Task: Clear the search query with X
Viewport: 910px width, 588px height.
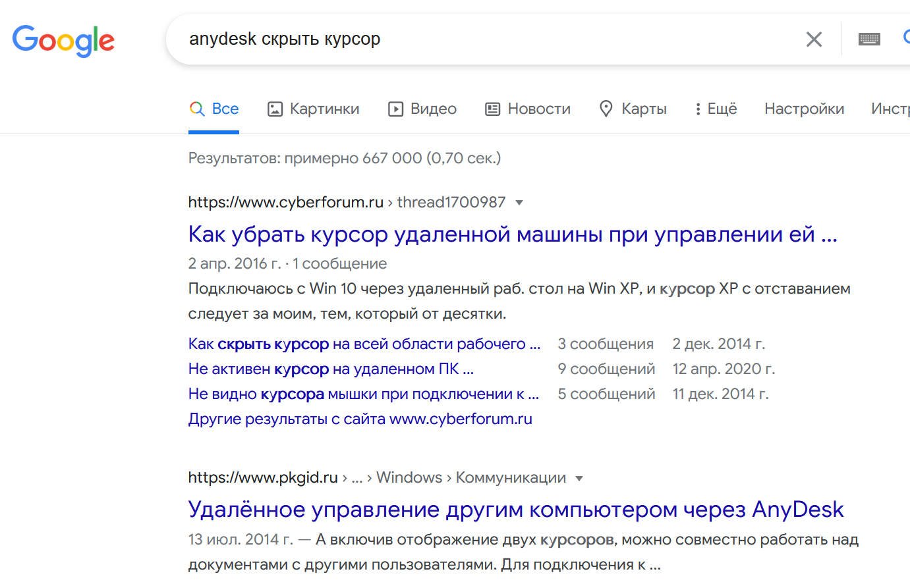Action: click(x=814, y=40)
